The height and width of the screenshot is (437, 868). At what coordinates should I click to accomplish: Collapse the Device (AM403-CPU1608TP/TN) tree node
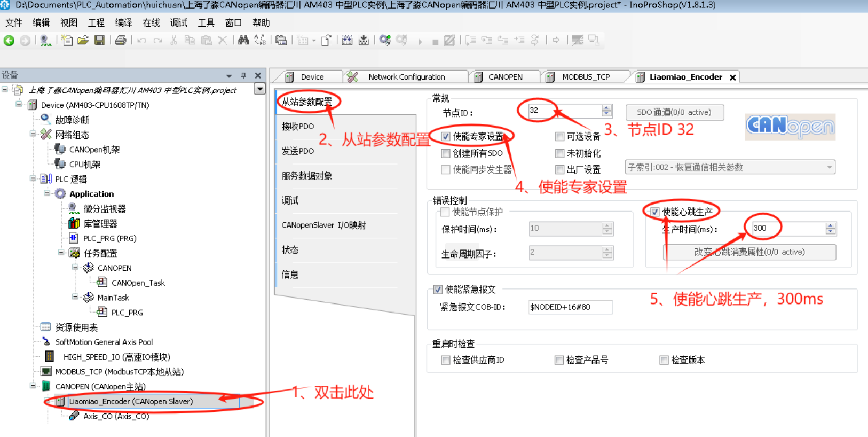19,105
